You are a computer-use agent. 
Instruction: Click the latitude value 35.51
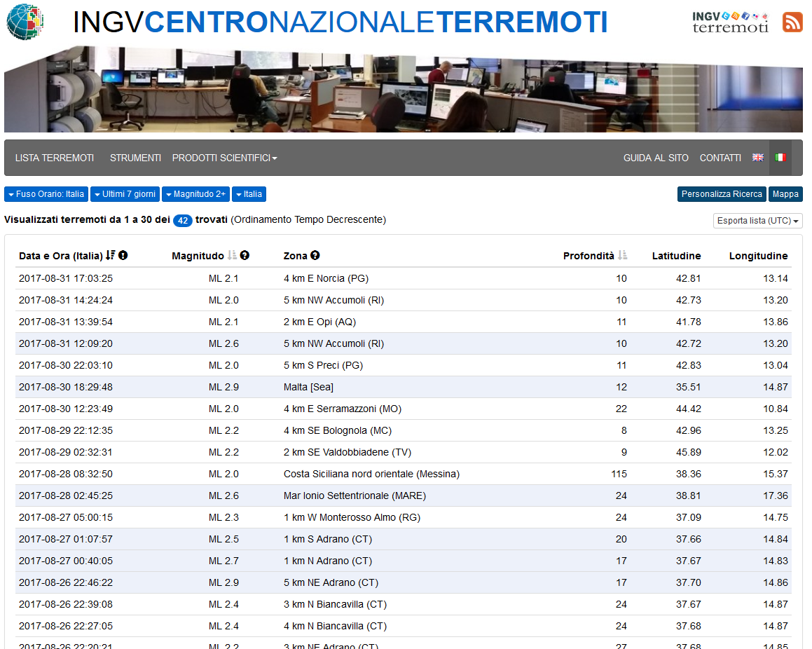click(x=688, y=387)
